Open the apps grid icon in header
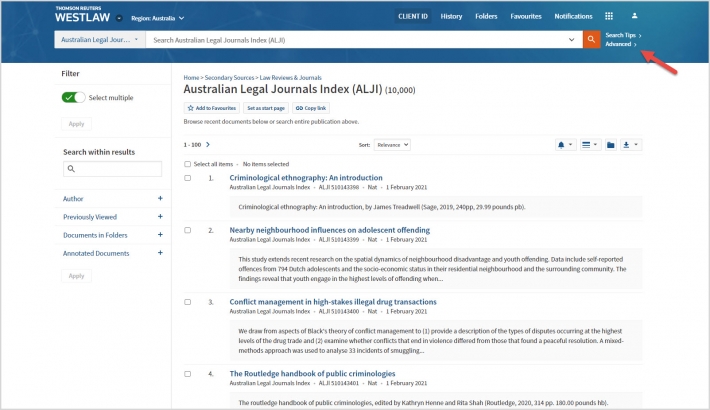Viewport: 710px width, 410px height. [x=609, y=16]
